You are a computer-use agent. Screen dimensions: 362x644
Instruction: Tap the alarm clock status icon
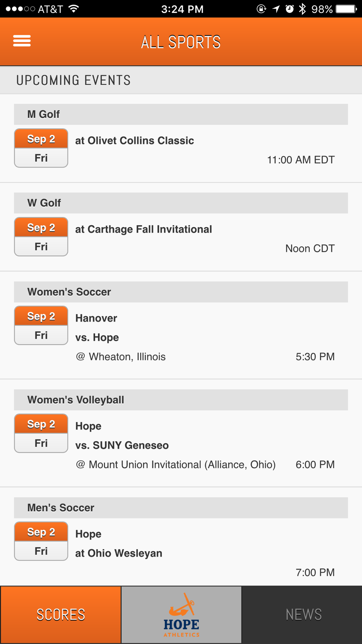tap(290, 9)
